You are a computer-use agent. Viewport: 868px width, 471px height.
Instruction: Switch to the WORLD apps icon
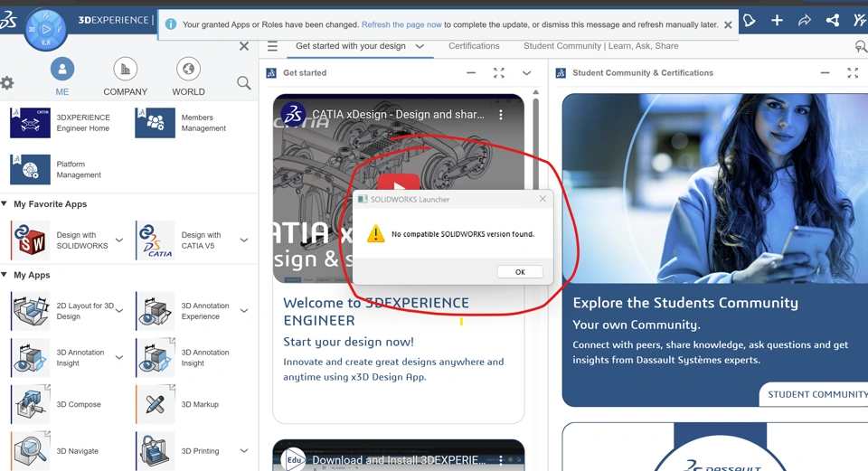(x=188, y=70)
